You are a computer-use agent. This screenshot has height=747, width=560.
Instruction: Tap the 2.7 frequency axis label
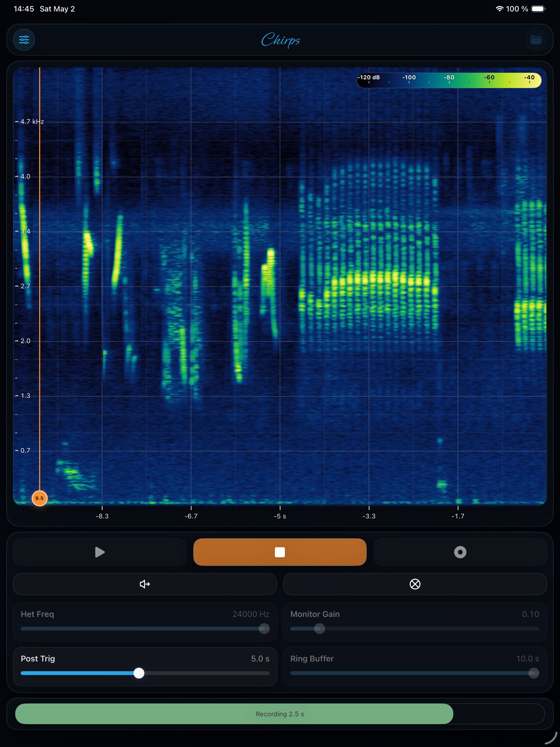[25, 286]
